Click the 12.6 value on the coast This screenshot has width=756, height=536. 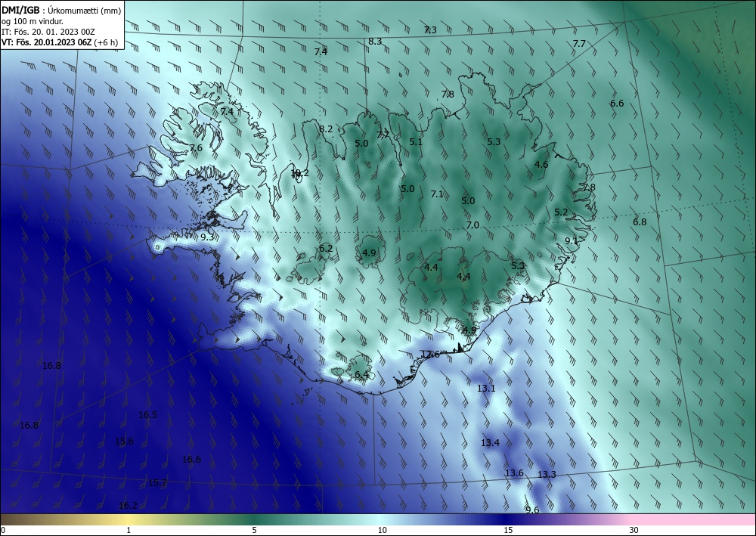[x=430, y=355]
